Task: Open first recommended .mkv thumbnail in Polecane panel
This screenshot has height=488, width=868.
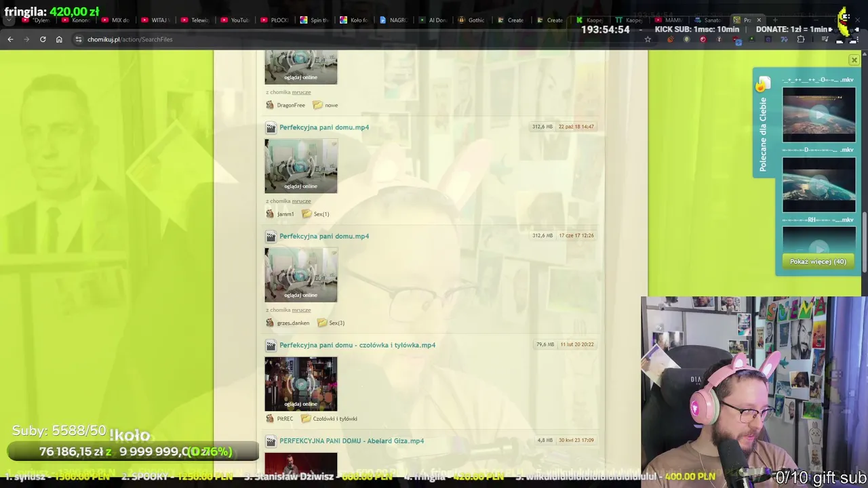Action: coord(819,115)
